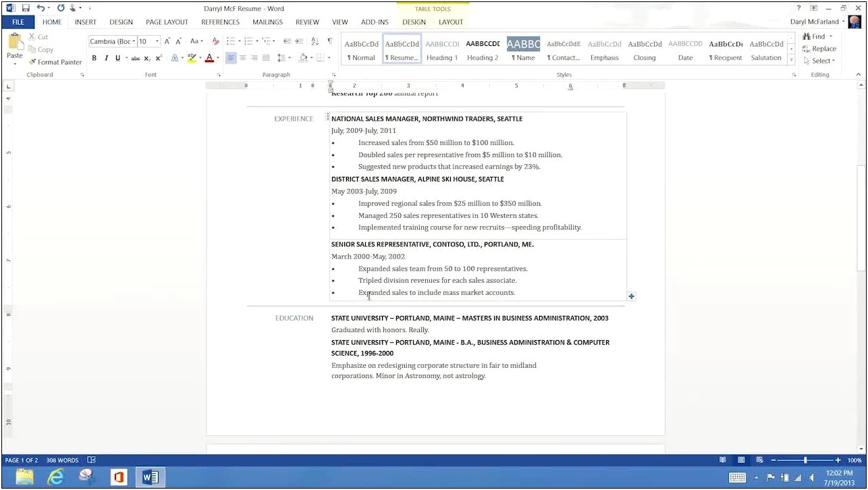Click the Save icon in Quick Access Toolbar
The height and width of the screenshot is (490, 868).
pos(26,8)
